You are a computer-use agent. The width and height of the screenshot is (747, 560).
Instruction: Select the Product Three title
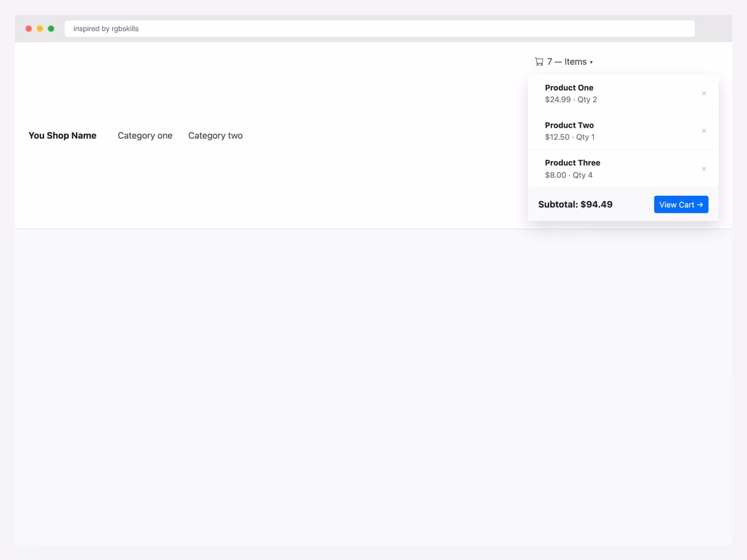(x=573, y=162)
